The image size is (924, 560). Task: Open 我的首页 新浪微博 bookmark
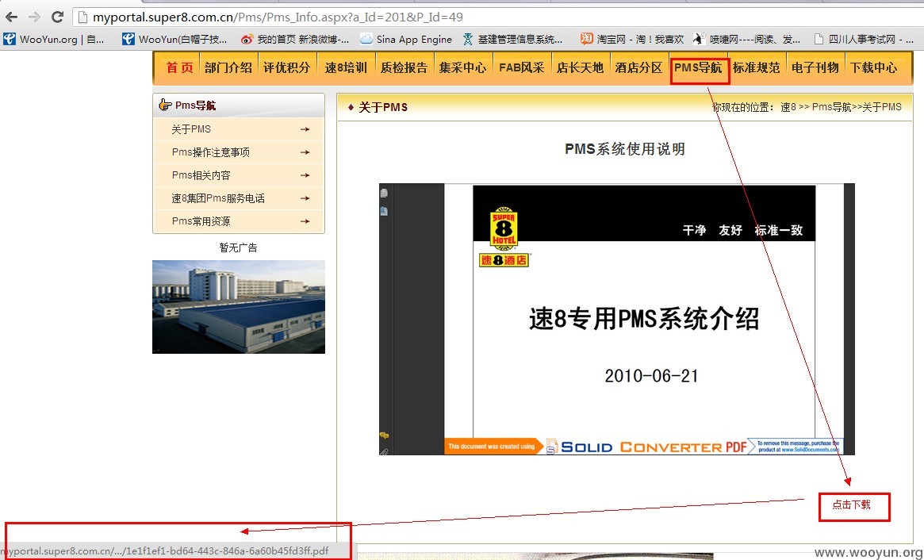click(x=294, y=40)
